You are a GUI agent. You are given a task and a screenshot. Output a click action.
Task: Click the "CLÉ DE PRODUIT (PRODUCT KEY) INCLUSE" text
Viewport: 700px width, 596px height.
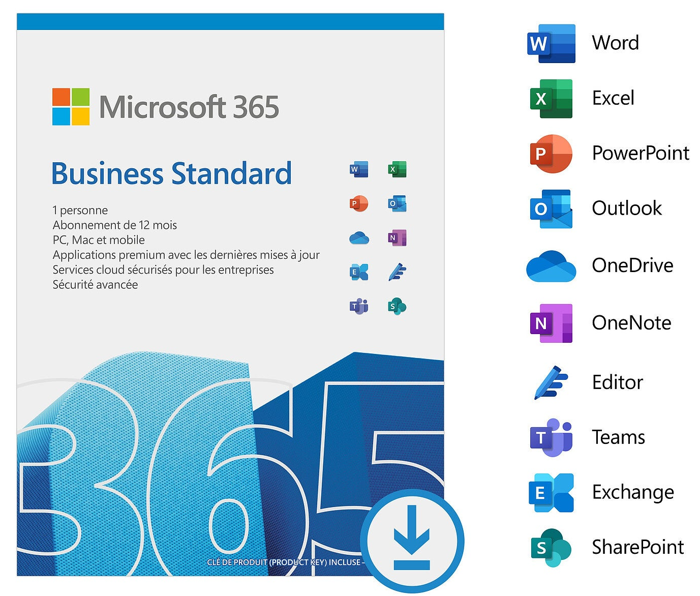[284, 562]
